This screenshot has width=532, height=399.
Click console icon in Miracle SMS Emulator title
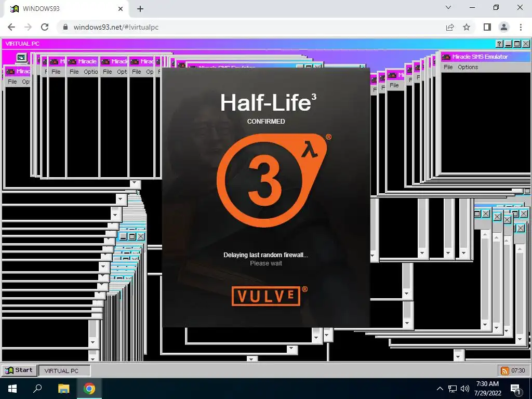point(446,57)
